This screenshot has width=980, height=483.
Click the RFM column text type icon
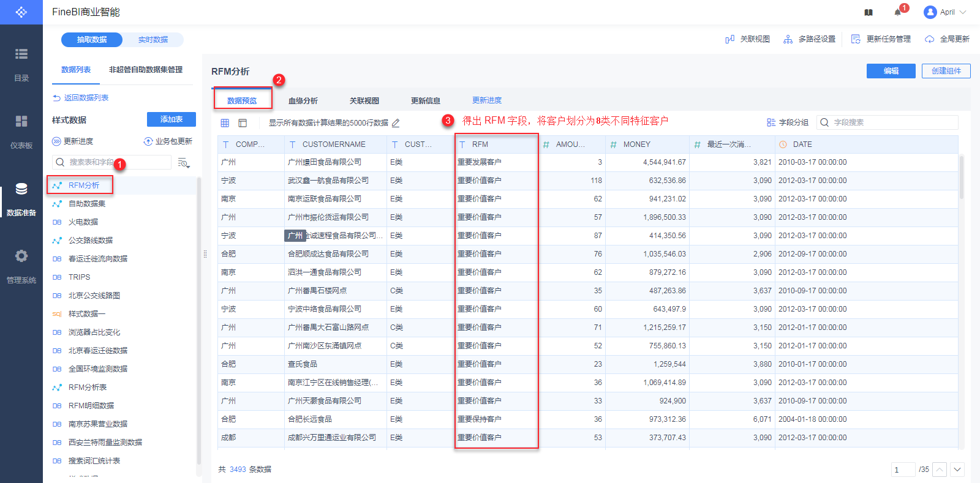coord(462,144)
